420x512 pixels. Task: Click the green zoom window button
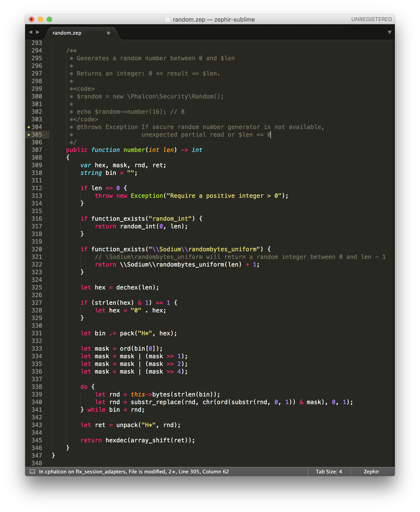[49, 19]
